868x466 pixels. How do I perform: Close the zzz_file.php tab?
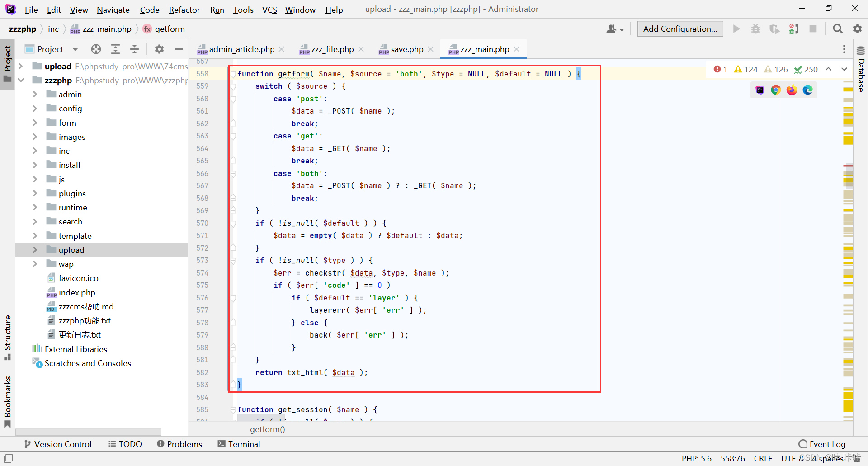361,49
